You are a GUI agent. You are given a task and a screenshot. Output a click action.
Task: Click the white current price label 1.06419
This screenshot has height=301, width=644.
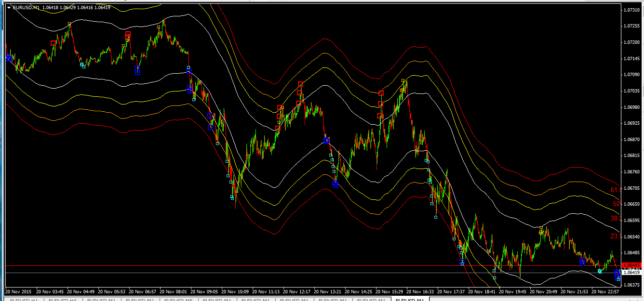(631, 273)
